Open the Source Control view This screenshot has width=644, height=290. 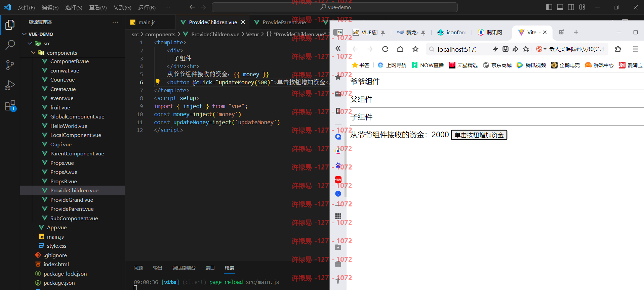(x=10, y=65)
